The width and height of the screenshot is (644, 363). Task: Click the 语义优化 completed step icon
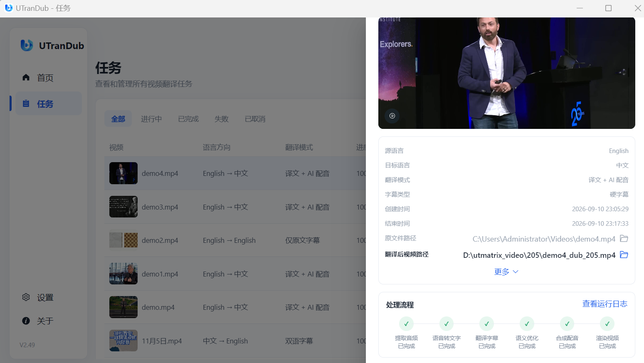(527, 323)
